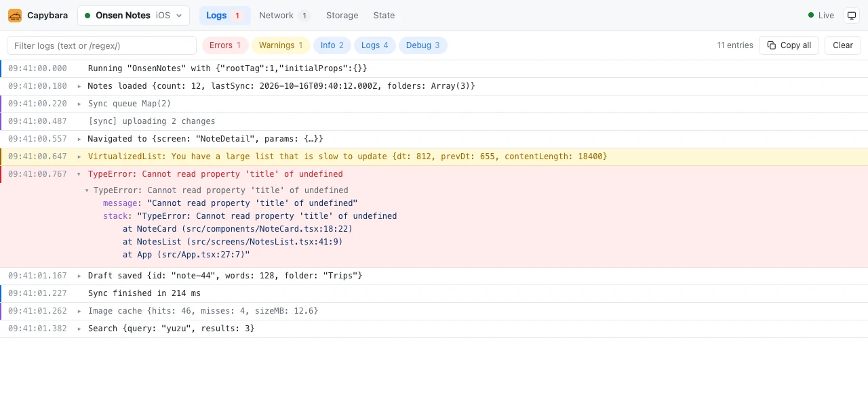The height and width of the screenshot is (420, 868).
Task: Clear the log entries
Action: 843,45
